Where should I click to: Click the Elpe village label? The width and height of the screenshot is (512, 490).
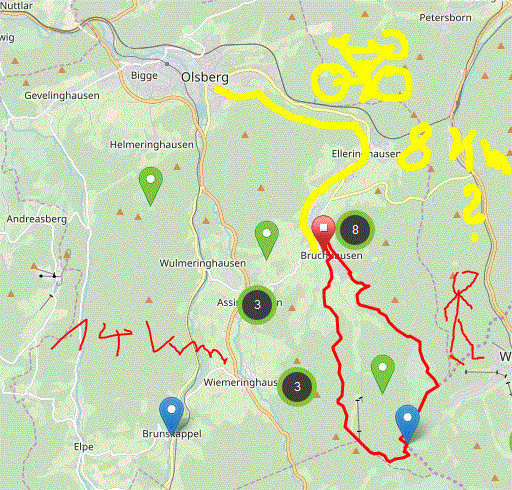[84, 447]
